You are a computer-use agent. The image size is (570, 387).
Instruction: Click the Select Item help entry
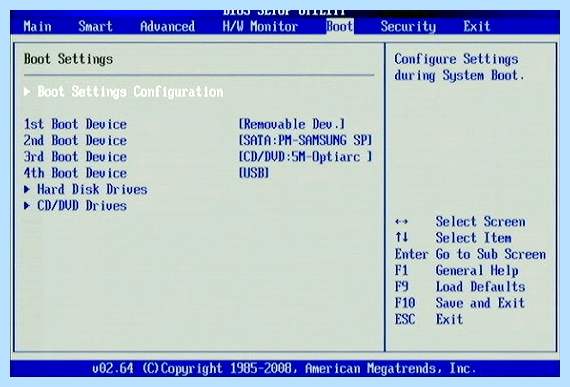pos(474,238)
